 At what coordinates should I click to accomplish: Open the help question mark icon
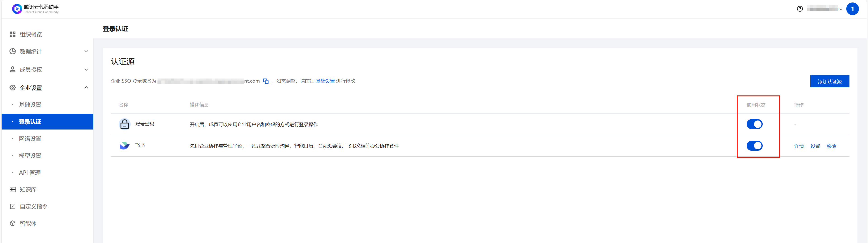tap(800, 9)
